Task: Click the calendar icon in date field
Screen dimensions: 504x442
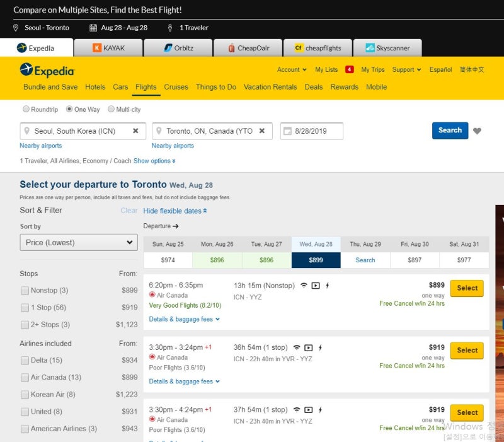Action: [287, 131]
